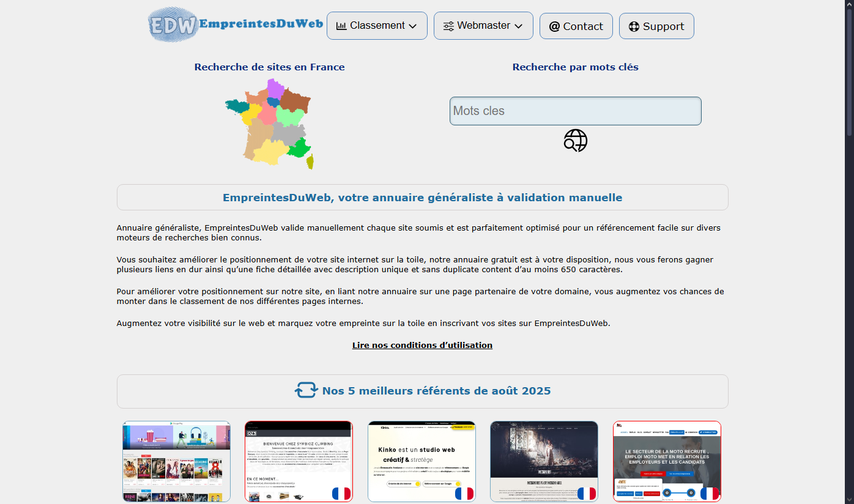854x504 pixels.
Task: Expand the Webmaster dropdown
Action: 483,25
